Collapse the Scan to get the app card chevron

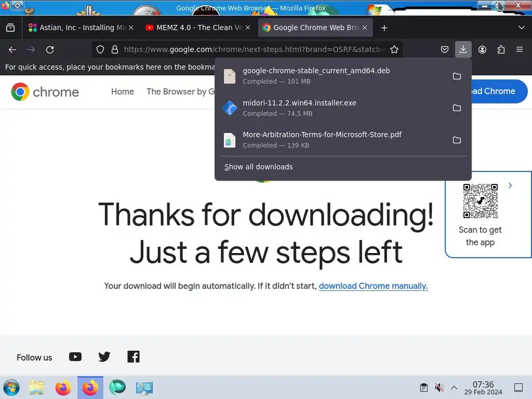[x=510, y=185]
